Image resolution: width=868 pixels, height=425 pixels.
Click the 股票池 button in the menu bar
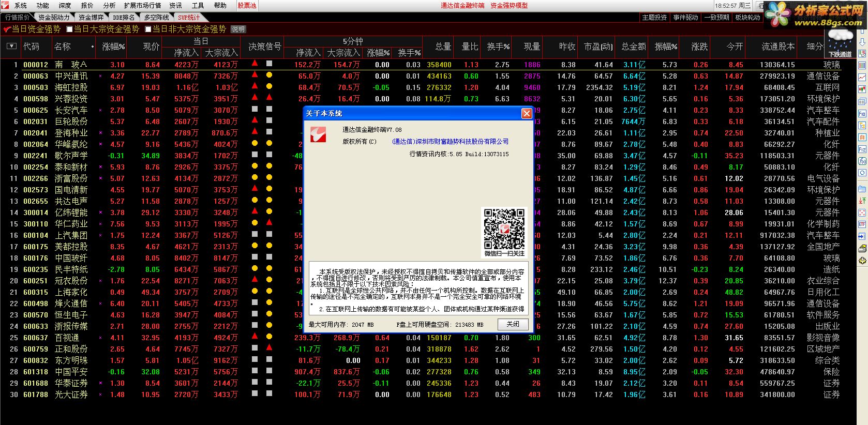coord(247,6)
